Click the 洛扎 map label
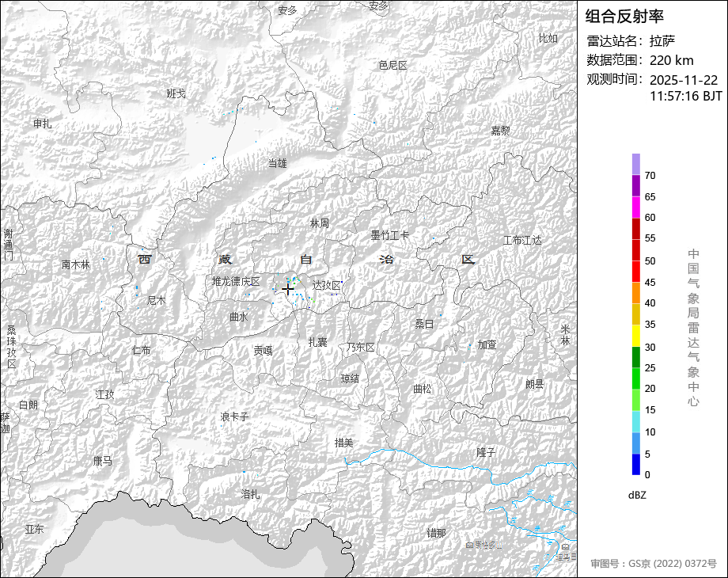Screen dimensions: 728x578 click(x=250, y=493)
